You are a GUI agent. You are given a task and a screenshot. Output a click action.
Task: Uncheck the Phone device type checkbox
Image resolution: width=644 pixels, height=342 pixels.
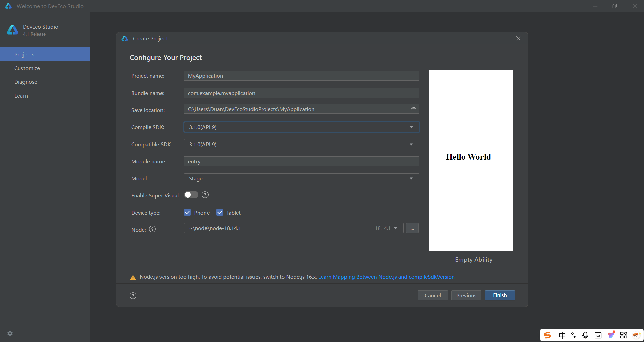pos(187,213)
